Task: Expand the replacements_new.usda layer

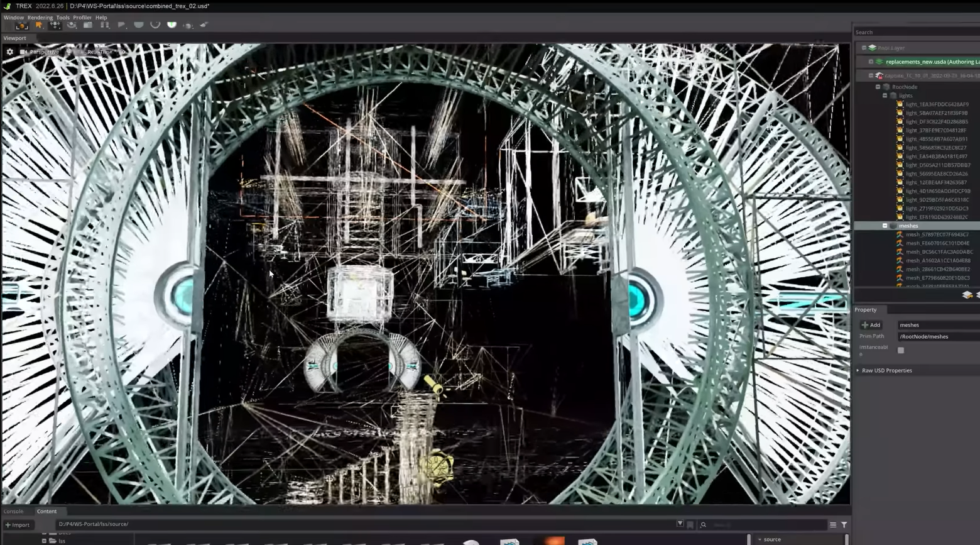Action: click(871, 62)
